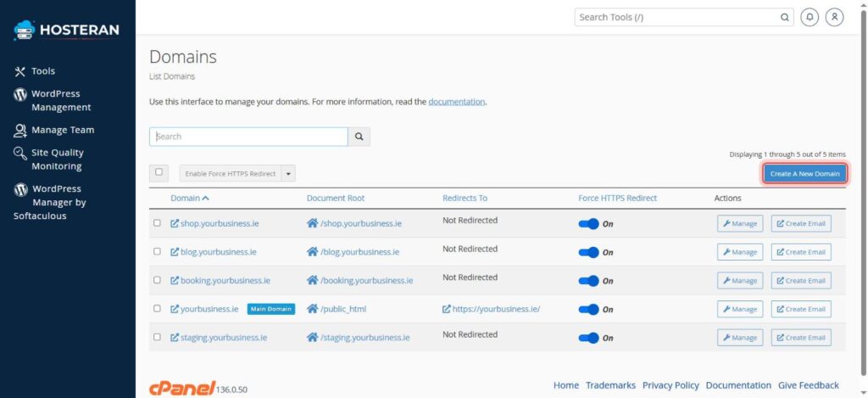Click Create Email for blog.yourbusiness.ie
The image size is (868, 398).
tap(801, 252)
